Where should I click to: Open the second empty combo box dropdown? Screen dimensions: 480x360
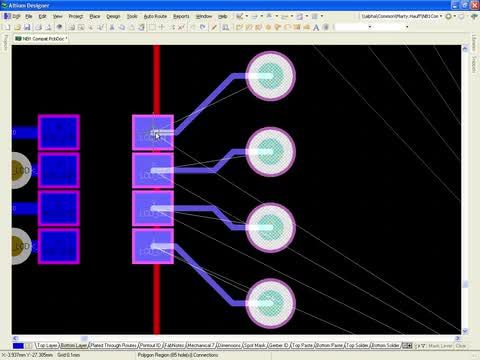407,27
